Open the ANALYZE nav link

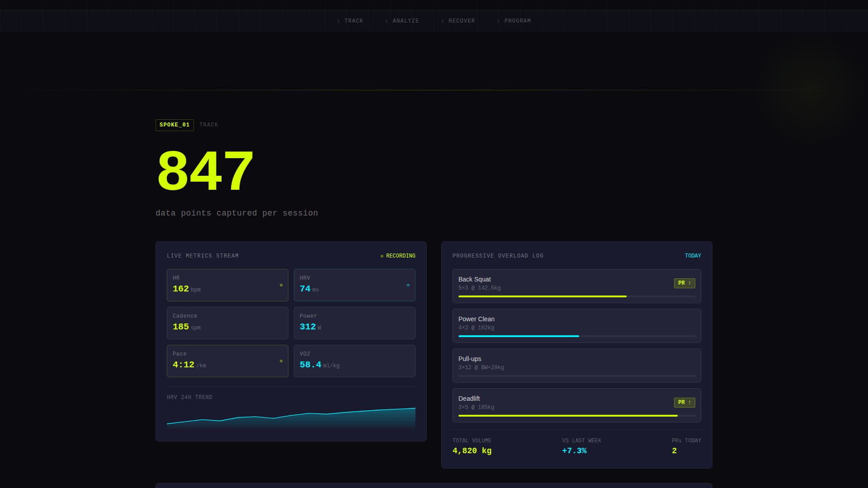pyautogui.click(x=402, y=21)
